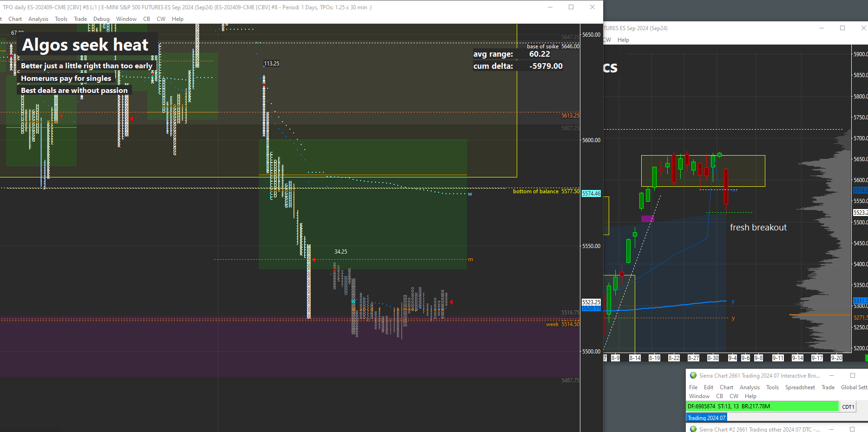
Task: Maximize the ES Sep 2024 chart window
Action: [842, 28]
